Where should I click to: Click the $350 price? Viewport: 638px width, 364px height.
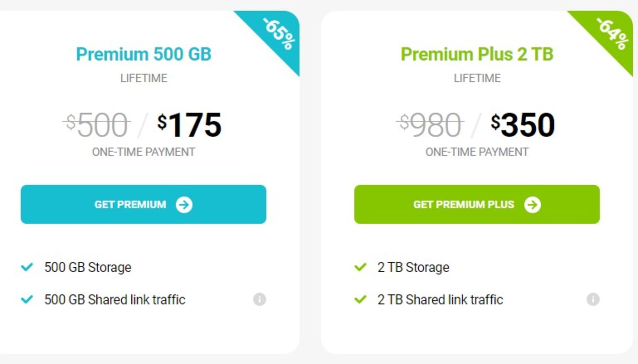pos(523,125)
